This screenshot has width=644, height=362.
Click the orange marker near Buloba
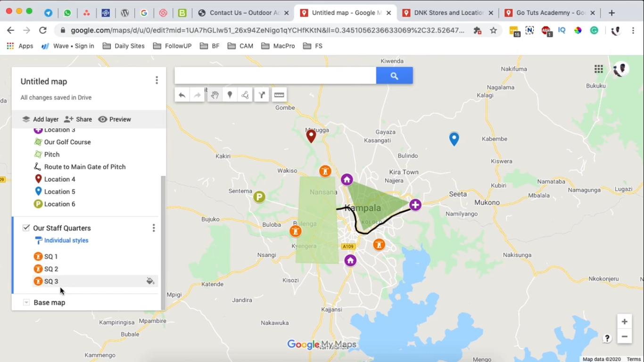click(296, 231)
